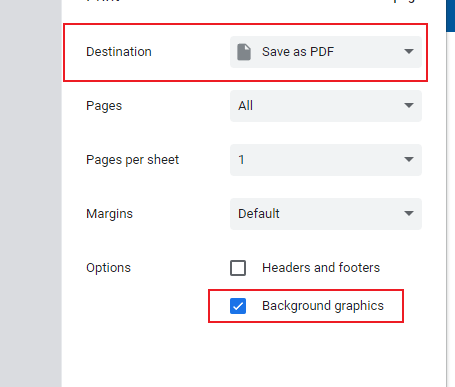Click the Margins label
The height and width of the screenshot is (387, 455).
[x=109, y=214]
